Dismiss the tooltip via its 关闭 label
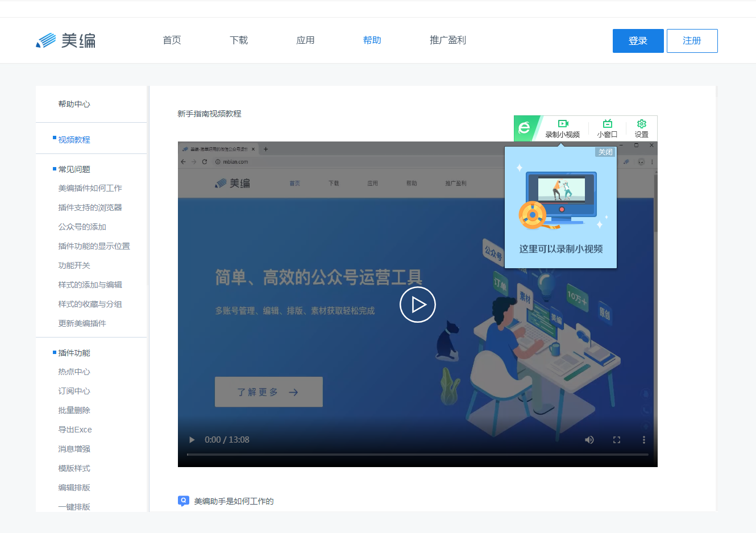 click(605, 152)
